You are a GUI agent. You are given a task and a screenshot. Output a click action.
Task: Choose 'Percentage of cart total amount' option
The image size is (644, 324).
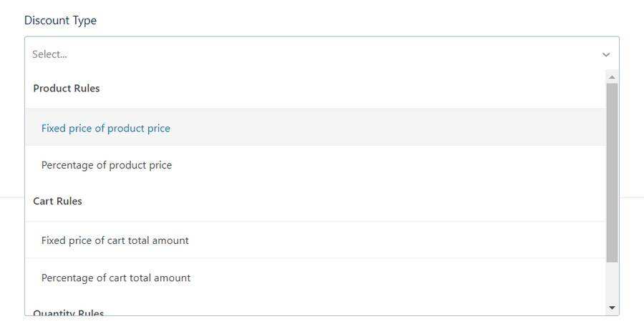click(x=116, y=278)
